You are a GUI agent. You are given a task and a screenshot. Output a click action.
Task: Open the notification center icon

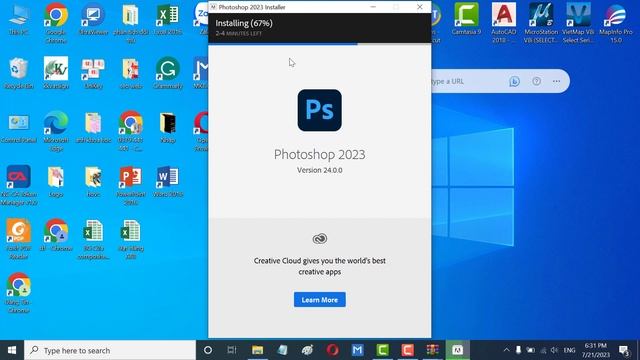point(624,350)
